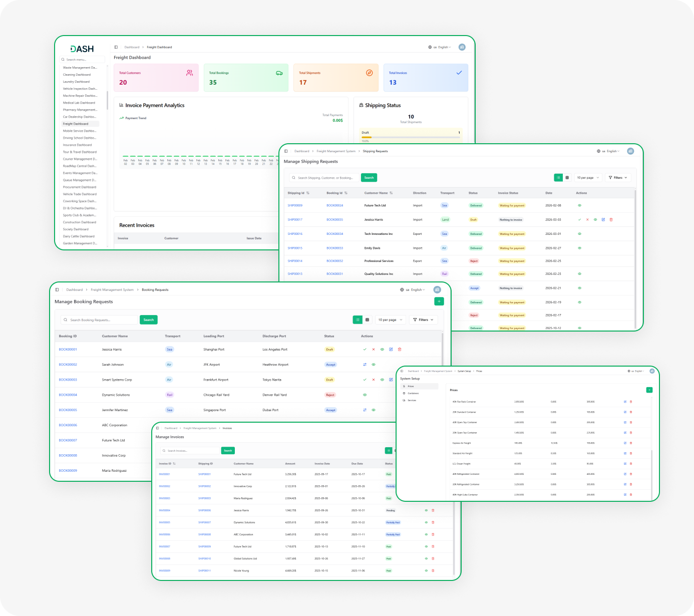Image resolution: width=694 pixels, height=616 pixels.
Task: Click the convert arrows icon for BOOK00002
Action: (x=365, y=365)
